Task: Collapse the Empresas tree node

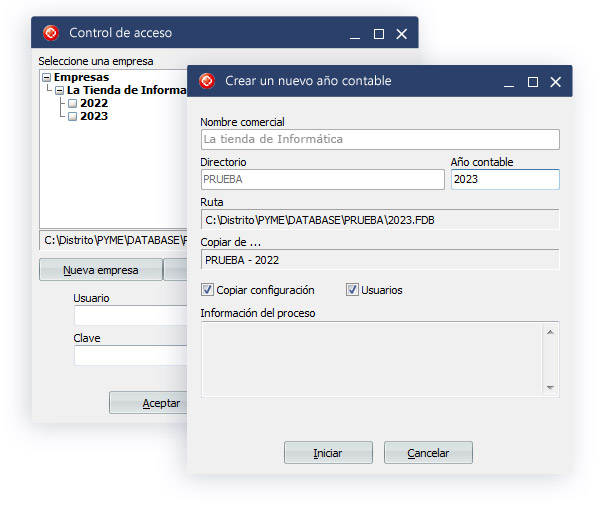Action: click(x=47, y=77)
